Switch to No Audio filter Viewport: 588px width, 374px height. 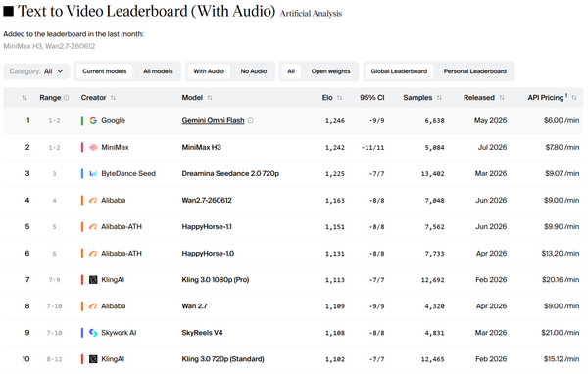click(254, 71)
